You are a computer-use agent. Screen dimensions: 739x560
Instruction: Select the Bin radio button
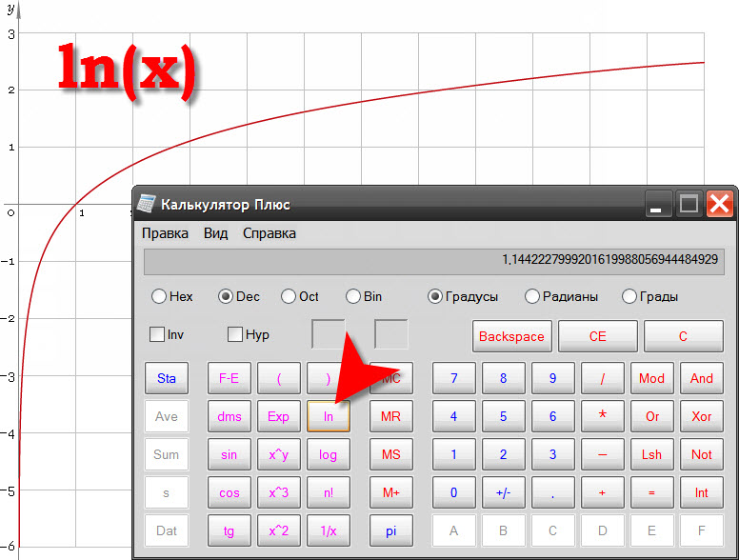[353, 296]
